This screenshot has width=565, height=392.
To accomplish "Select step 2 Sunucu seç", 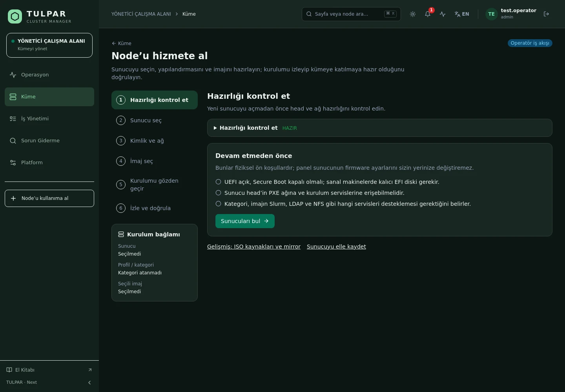I will 155,120.
